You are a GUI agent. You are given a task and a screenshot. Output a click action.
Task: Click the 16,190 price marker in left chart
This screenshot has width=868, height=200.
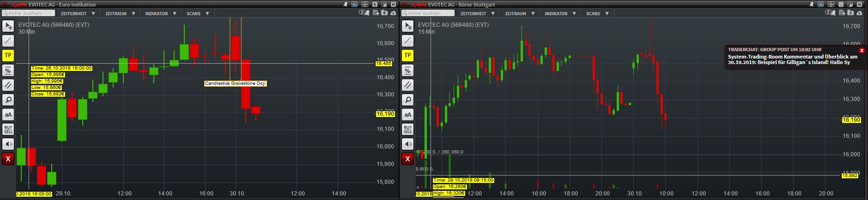385,113
